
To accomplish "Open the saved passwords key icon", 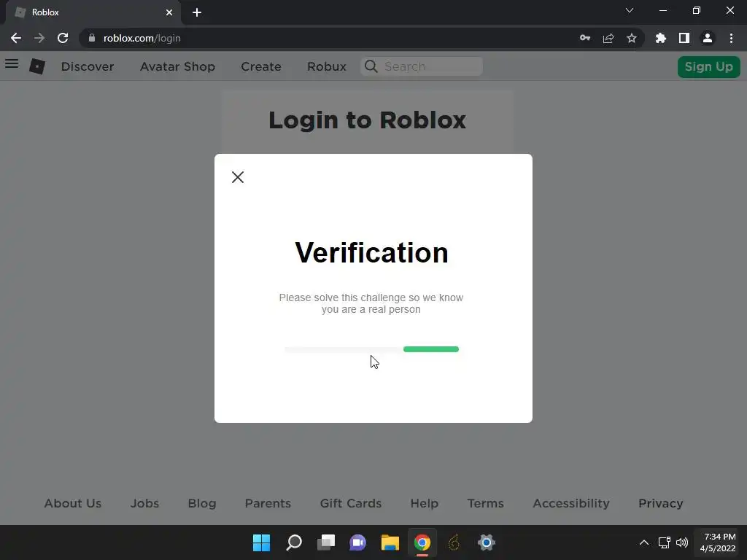I will [585, 38].
